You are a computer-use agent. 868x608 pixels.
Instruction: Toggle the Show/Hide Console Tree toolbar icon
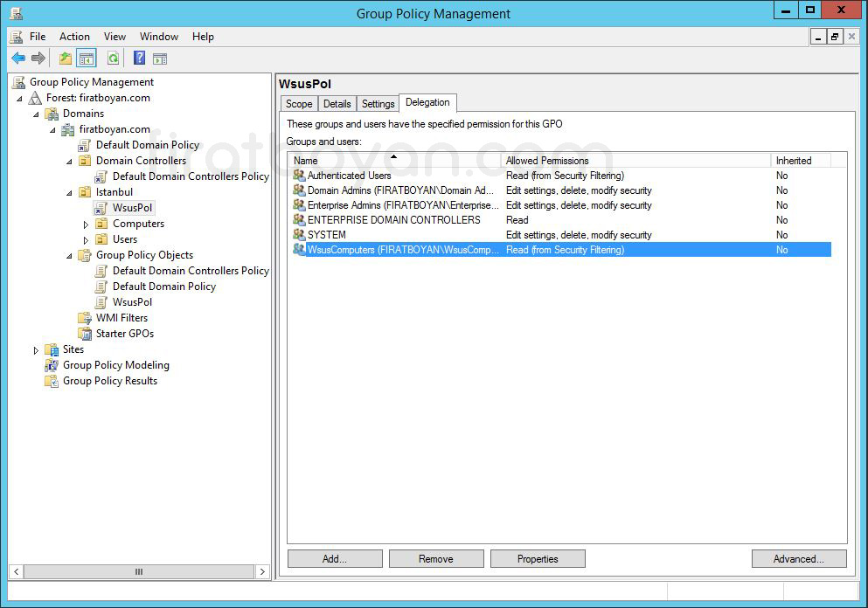87,58
